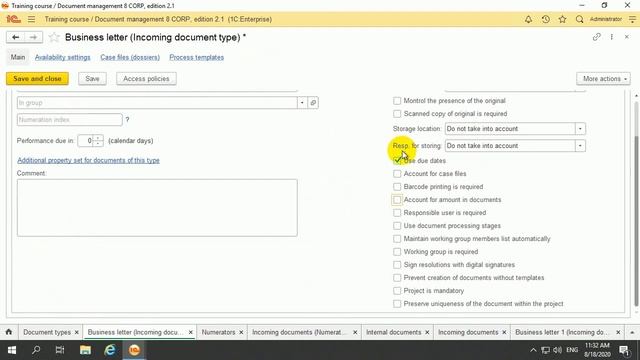This screenshot has width=640, height=360.
Task: Switch to Availability settings tab
Action: pyautogui.click(x=62, y=58)
